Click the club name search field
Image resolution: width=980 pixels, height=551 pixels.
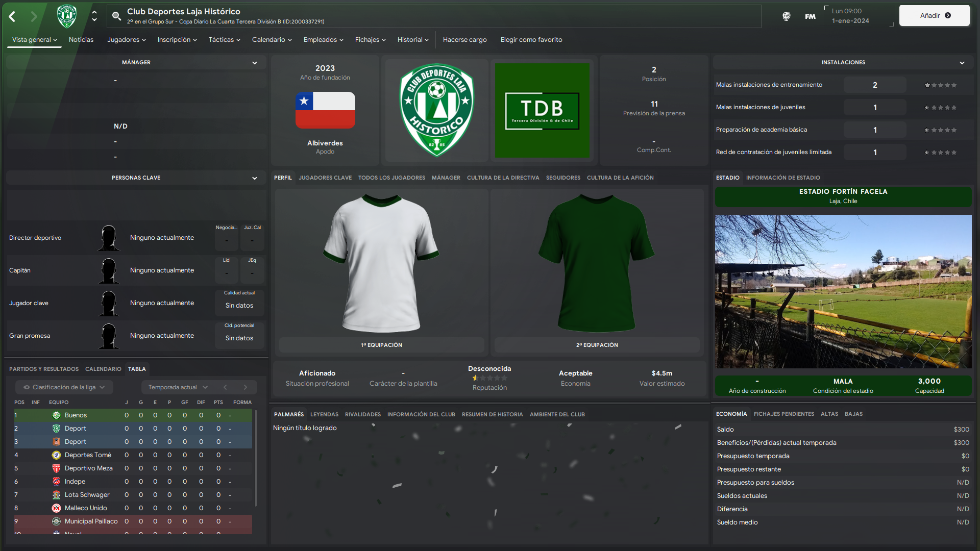point(434,16)
